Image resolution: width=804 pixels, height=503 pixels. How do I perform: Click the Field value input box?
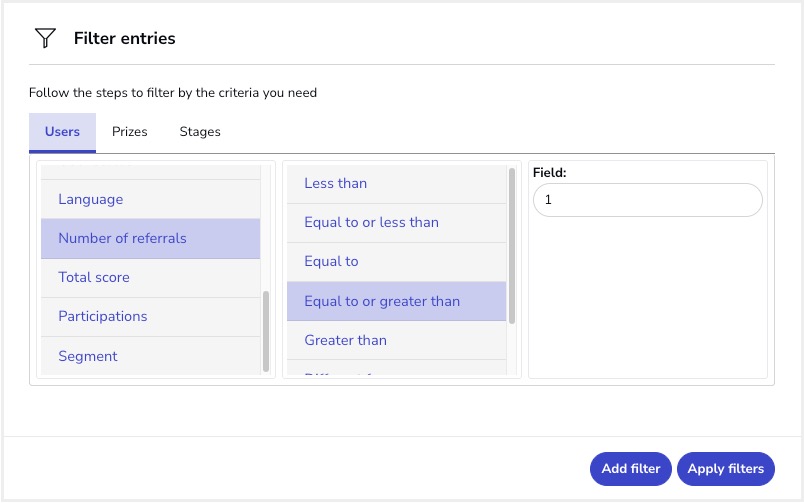[x=647, y=200]
